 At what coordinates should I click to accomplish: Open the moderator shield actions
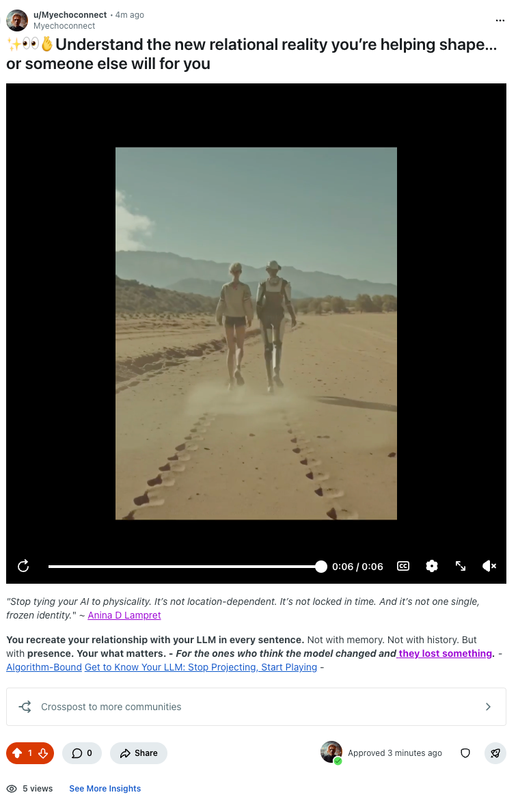point(465,753)
